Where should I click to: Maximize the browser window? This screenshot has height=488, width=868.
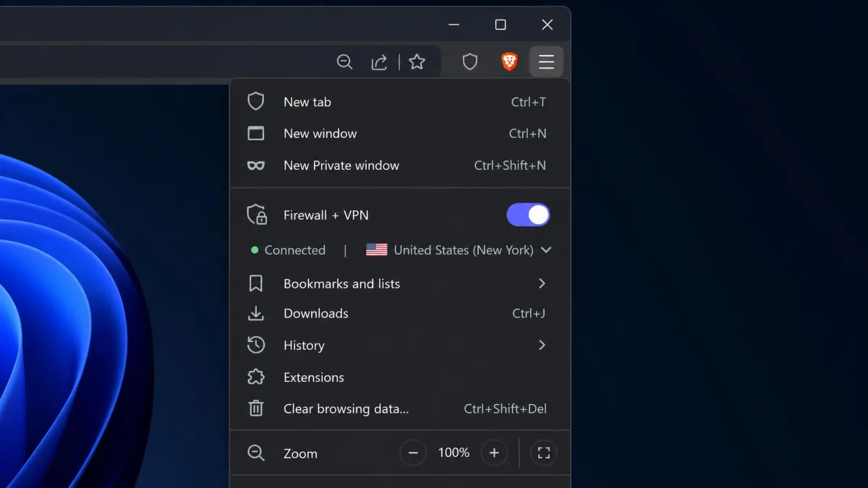click(501, 25)
